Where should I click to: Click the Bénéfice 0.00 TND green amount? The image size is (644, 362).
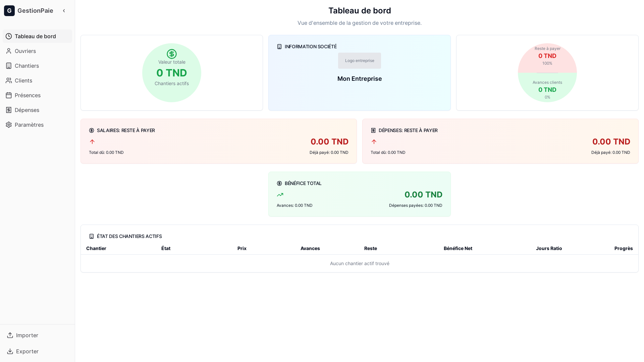point(423,195)
